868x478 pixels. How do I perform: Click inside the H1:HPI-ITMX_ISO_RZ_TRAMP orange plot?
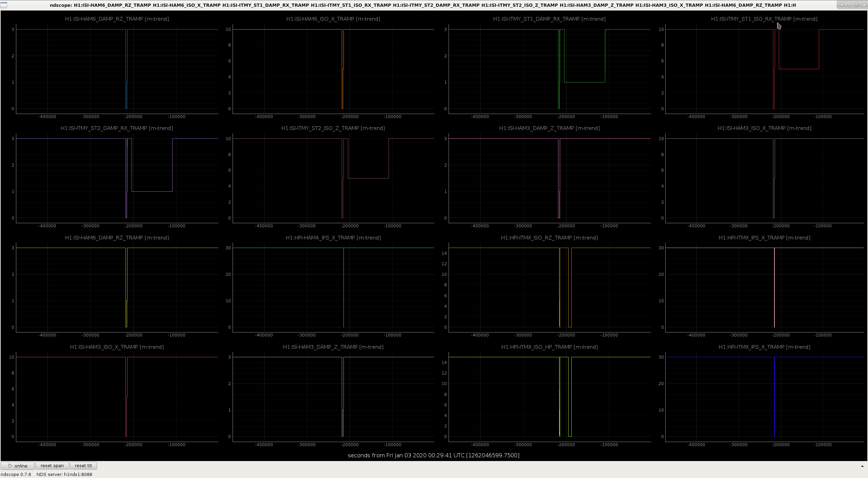click(x=550, y=287)
